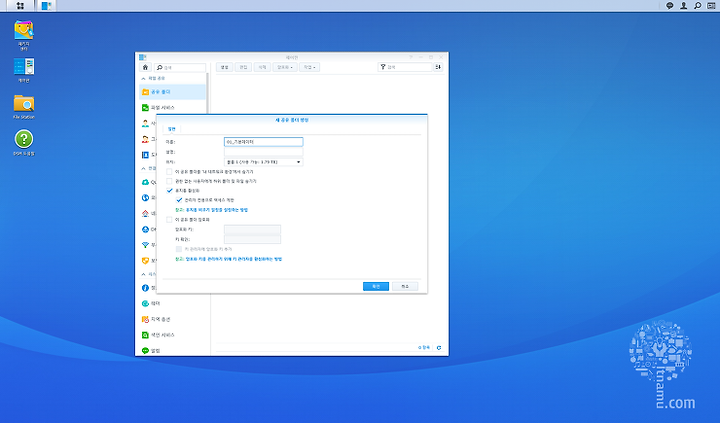This screenshot has height=423, width=720.
Task: Open the Key Manager help link
Action: pyautogui.click(x=233, y=259)
